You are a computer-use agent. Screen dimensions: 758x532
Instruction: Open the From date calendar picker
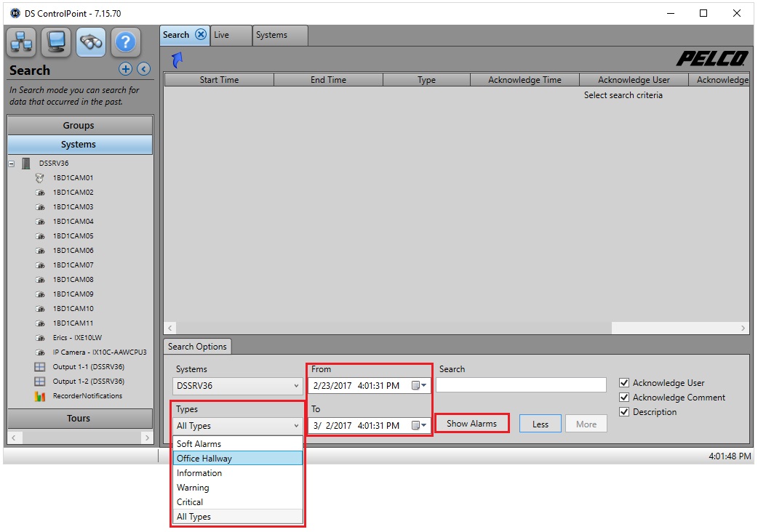[x=416, y=386]
